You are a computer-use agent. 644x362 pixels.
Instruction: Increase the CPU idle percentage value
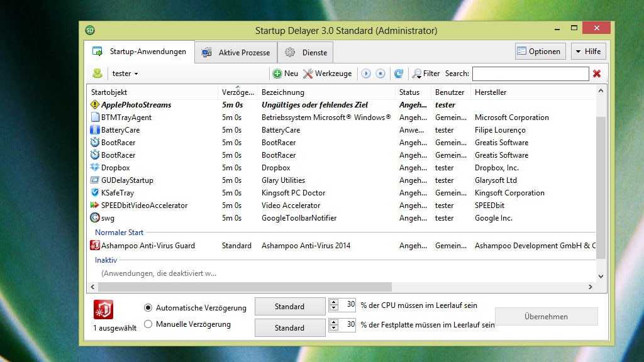pos(334,302)
